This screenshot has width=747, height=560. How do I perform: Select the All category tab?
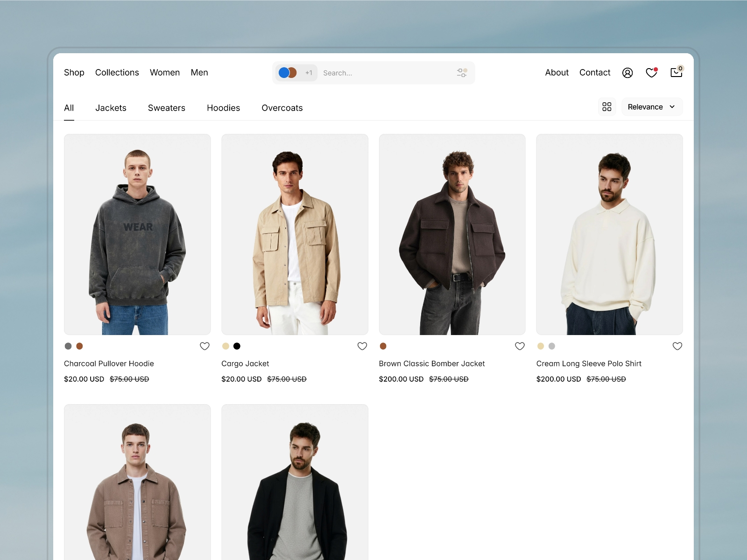69,108
